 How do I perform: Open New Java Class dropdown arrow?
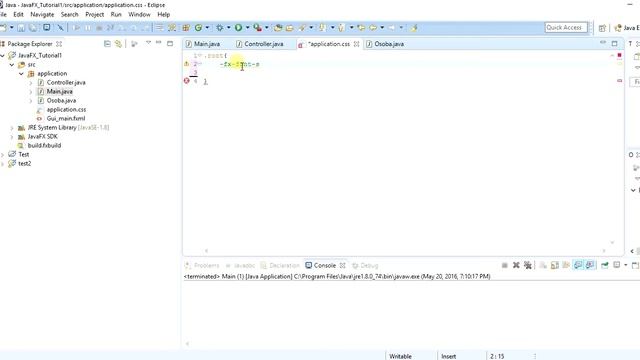[207, 28]
